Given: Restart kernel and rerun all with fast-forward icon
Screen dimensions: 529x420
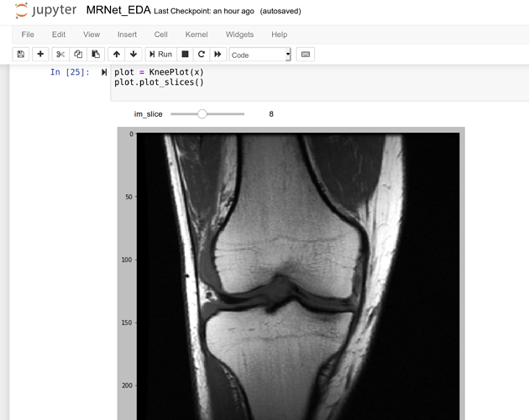Looking at the screenshot, I should pos(217,54).
